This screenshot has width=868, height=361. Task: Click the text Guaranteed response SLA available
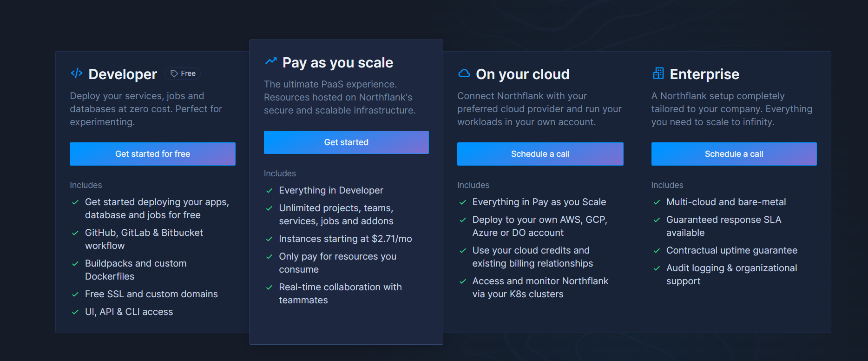pyautogui.click(x=724, y=226)
